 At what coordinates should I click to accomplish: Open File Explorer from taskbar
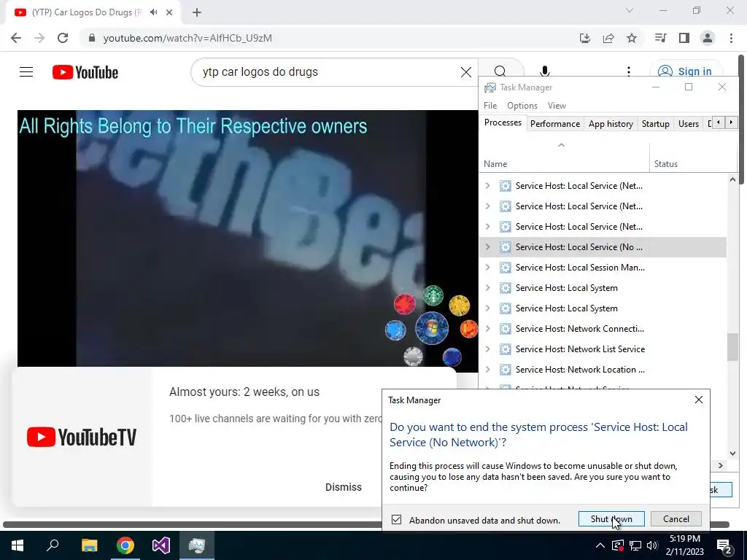click(89, 545)
